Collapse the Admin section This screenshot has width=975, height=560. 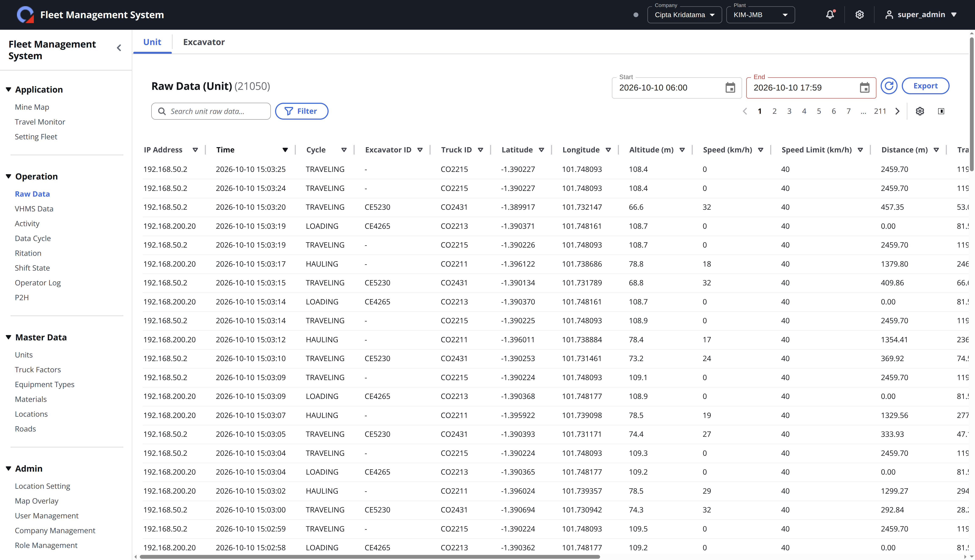point(8,468)
